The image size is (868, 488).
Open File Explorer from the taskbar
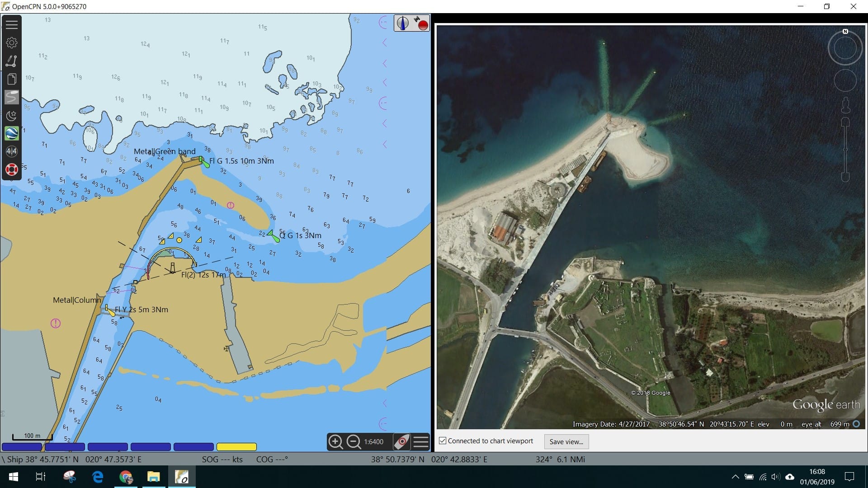154,477
